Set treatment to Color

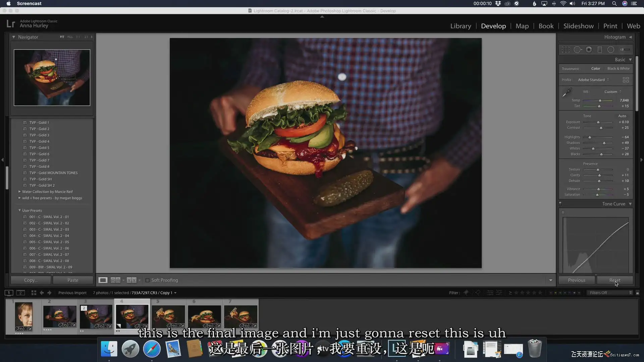(596, 68)
